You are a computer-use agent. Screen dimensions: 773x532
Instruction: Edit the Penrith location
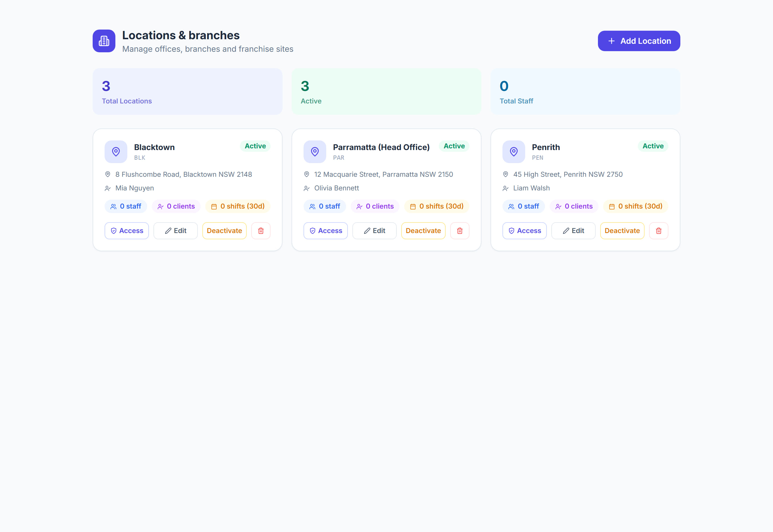pyautogui.click(x=573, y=231)
